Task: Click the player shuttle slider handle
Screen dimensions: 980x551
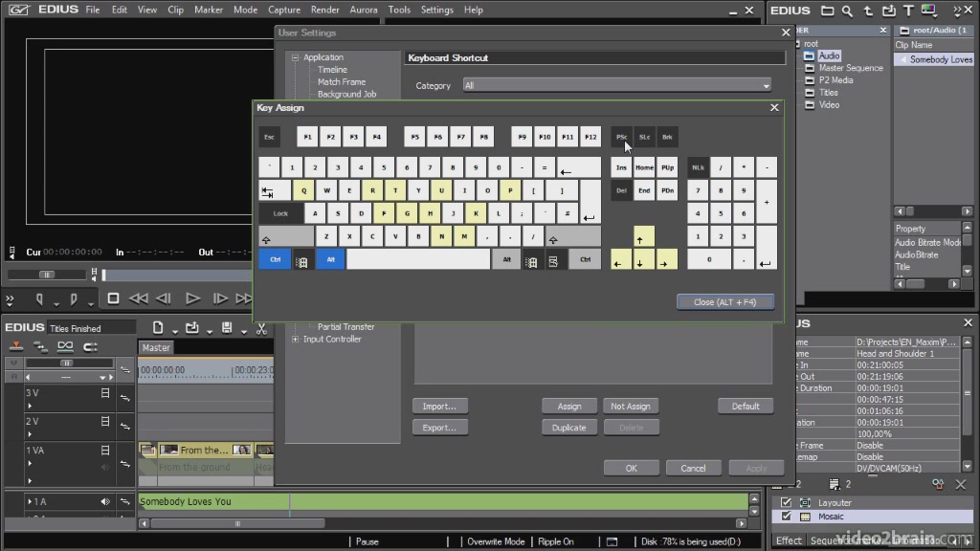Action: 46,275
